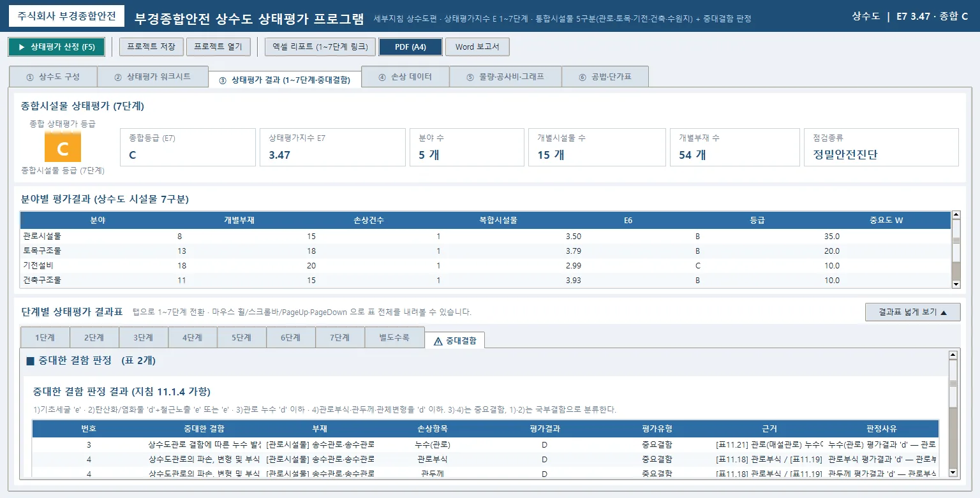Click warning icon on 중대결함 tab
Viewport: 980px width, 498px height.
(438, 341)
